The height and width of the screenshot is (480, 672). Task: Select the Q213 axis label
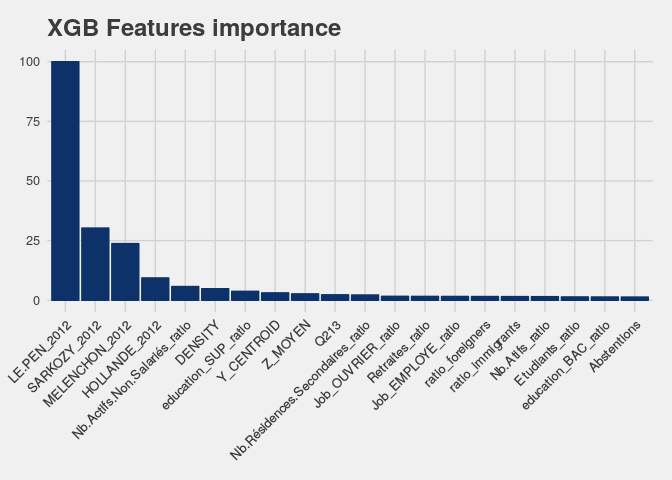(x=328, y=334)
